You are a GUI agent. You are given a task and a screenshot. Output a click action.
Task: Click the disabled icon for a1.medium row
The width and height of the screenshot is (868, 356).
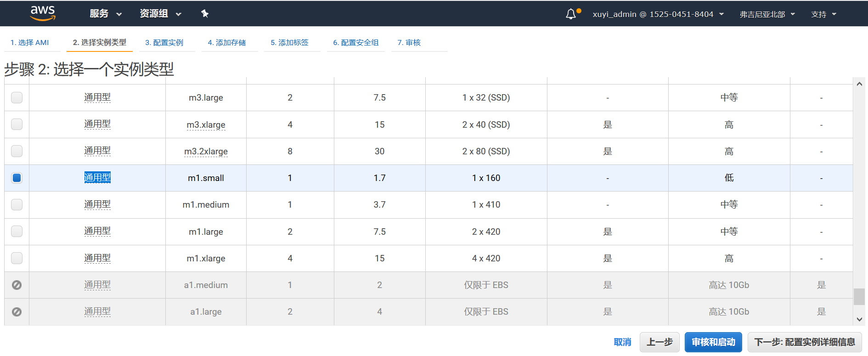[17, 285]
